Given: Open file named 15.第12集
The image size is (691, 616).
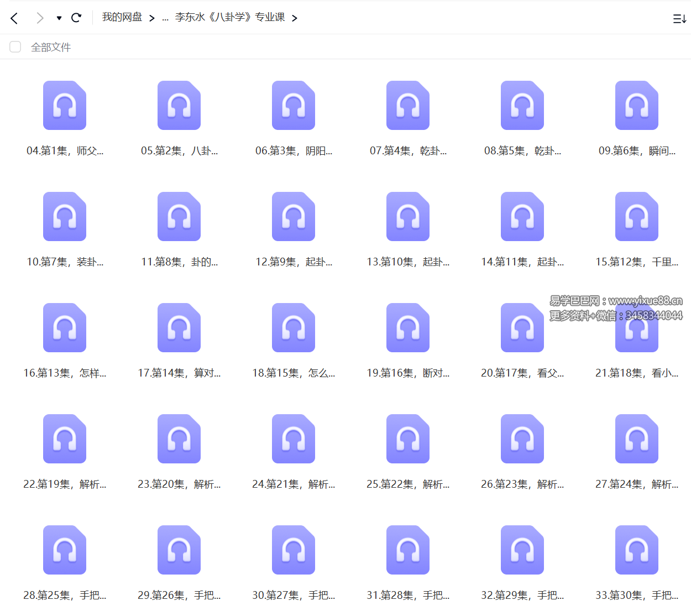Looking at the screenshot, I should (x=637, y=262).
